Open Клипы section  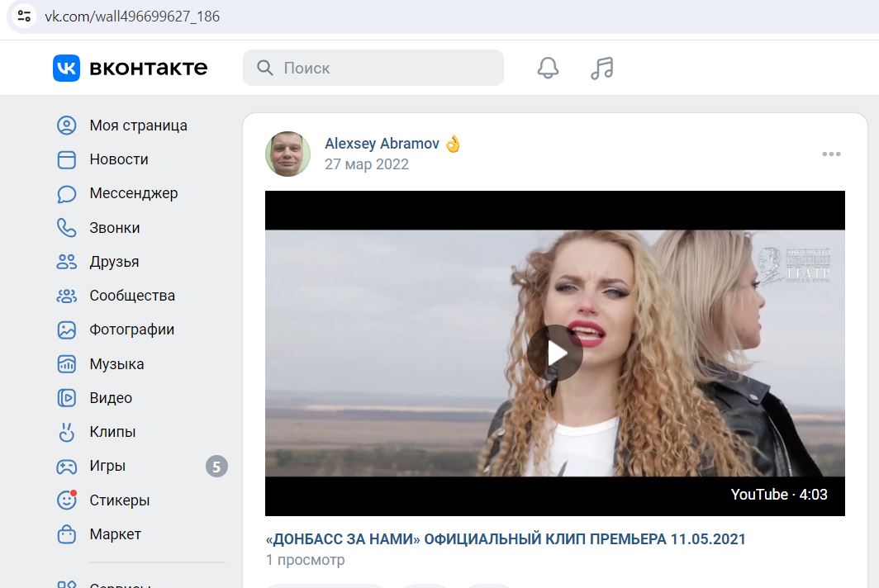click(x=112, y=432)
